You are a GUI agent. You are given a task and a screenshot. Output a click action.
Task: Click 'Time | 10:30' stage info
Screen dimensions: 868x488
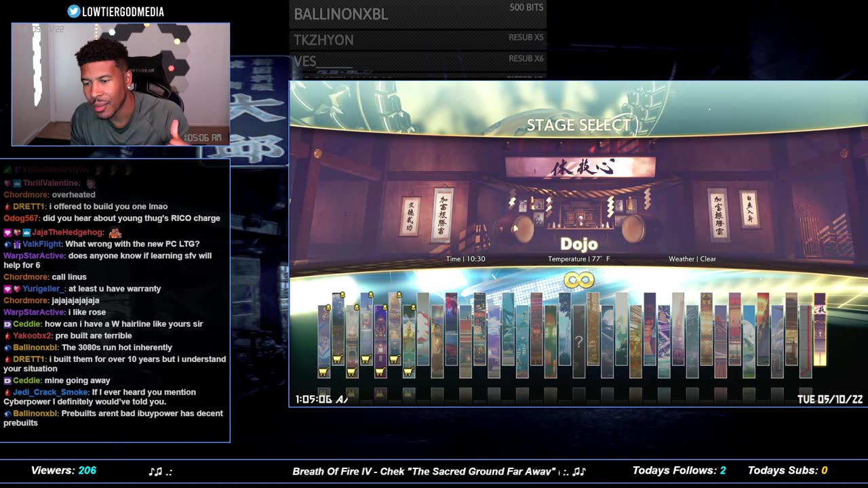coord(466,259)
